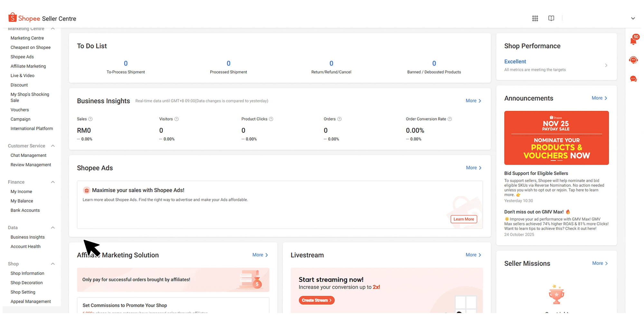644x322 pixels.
Task: Click More link in Livestream panel
Action: click(x=473, y=255)
